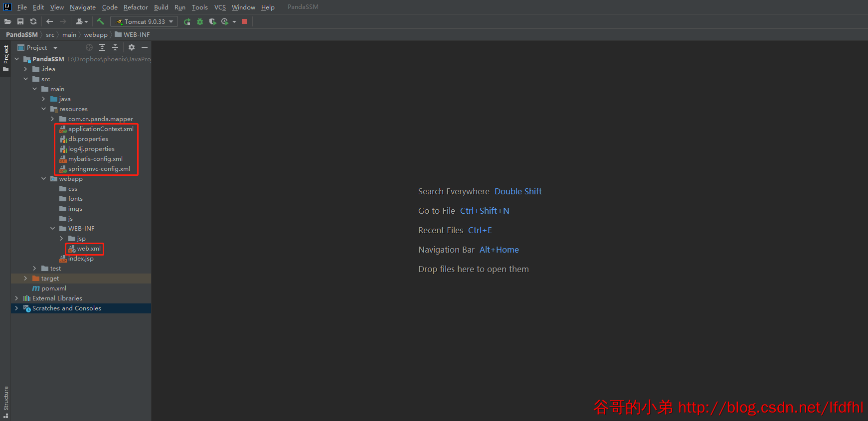Viewport: 868px width, 421px height.
Task: Open the Build menu
Action: coord(161,7)
